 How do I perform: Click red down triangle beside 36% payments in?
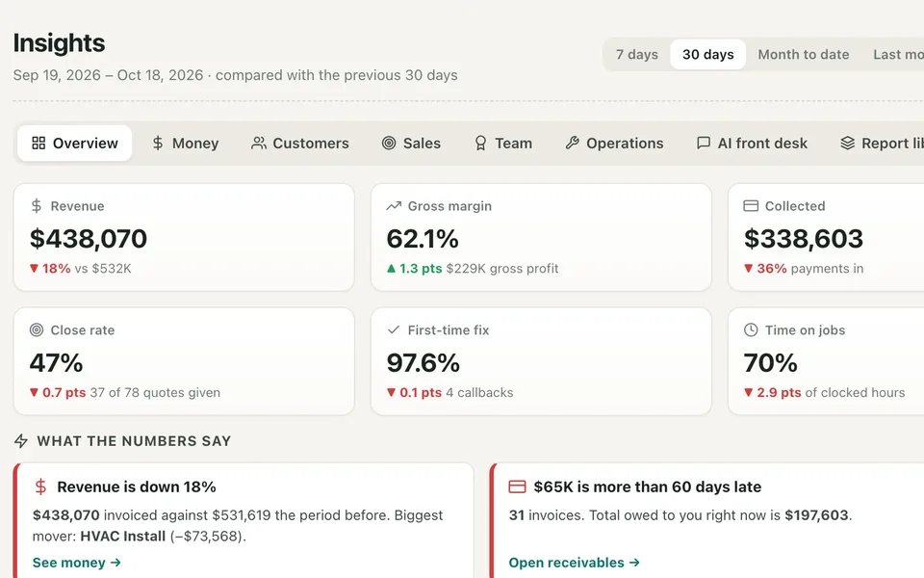749,269
